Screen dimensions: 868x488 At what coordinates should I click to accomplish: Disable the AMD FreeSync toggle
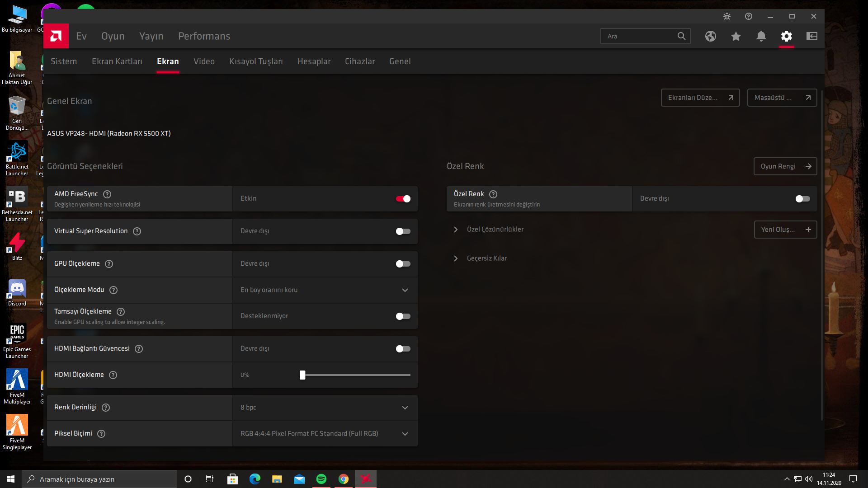(403, 199)
